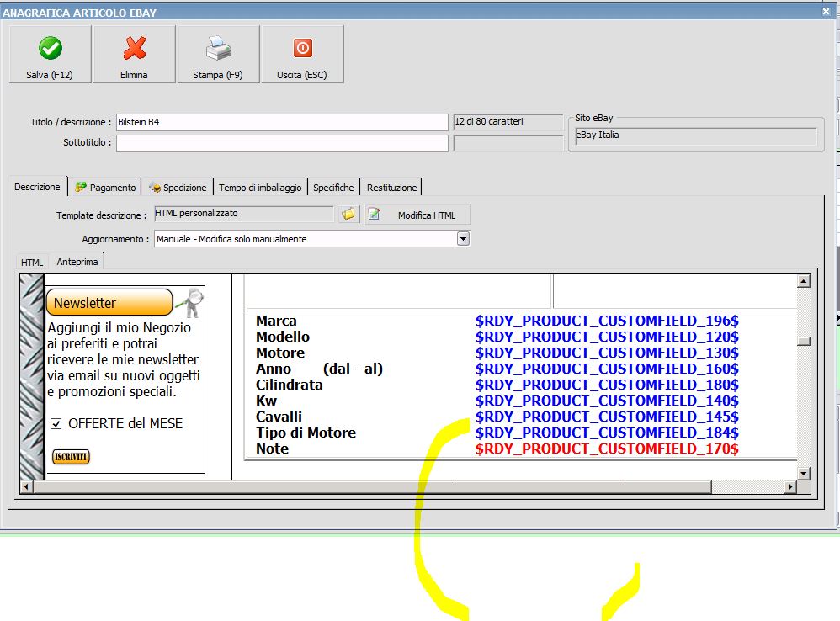Click the $RDY_PRODUCT_CUSTOMFIELD_180$ Cilindrata value

[x=607, y=385]
